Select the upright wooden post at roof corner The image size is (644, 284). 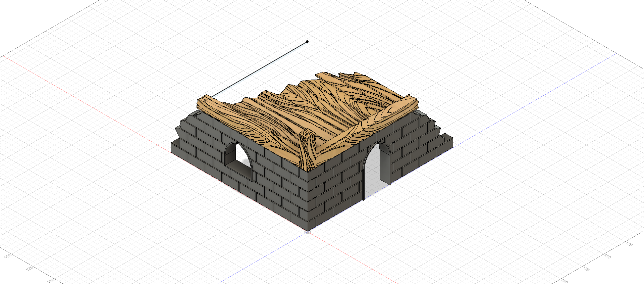[308, 150]
